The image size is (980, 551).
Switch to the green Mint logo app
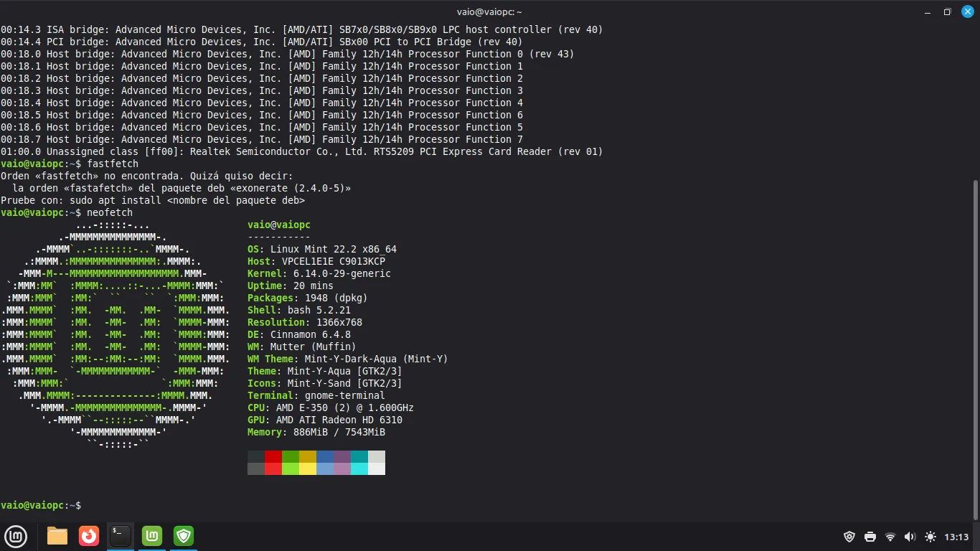pyautogui.click(x=152, y=536)
